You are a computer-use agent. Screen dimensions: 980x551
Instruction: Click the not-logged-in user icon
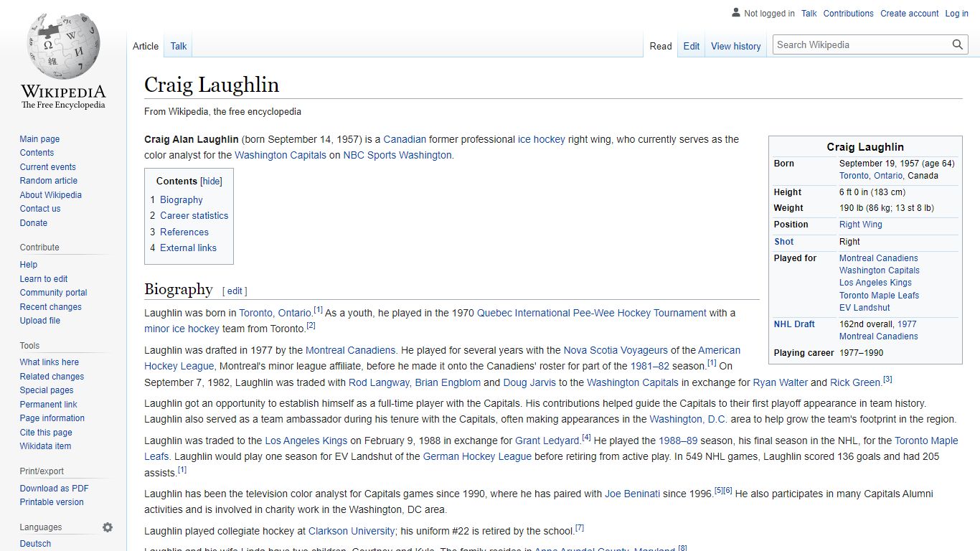pyautogui.click(x=735, y=13)
